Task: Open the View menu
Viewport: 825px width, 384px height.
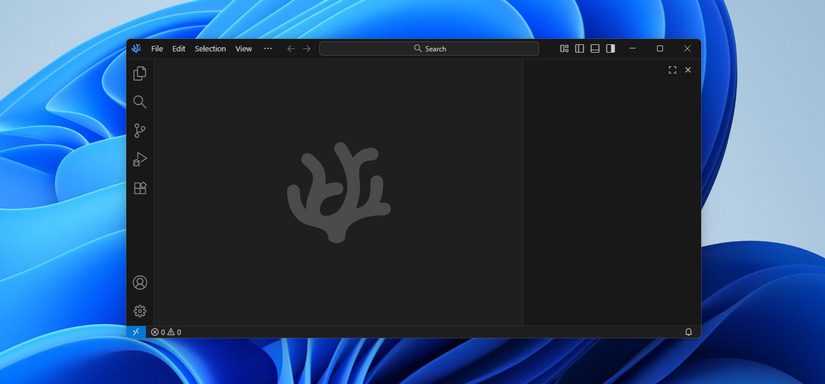Action: tap(244, 48)
